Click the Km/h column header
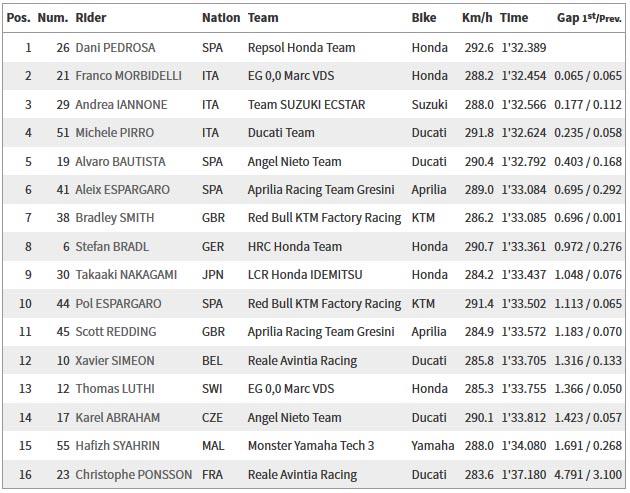Image resolution: width=630 pixels, height=493 pixels. click(x=477, y=18)
